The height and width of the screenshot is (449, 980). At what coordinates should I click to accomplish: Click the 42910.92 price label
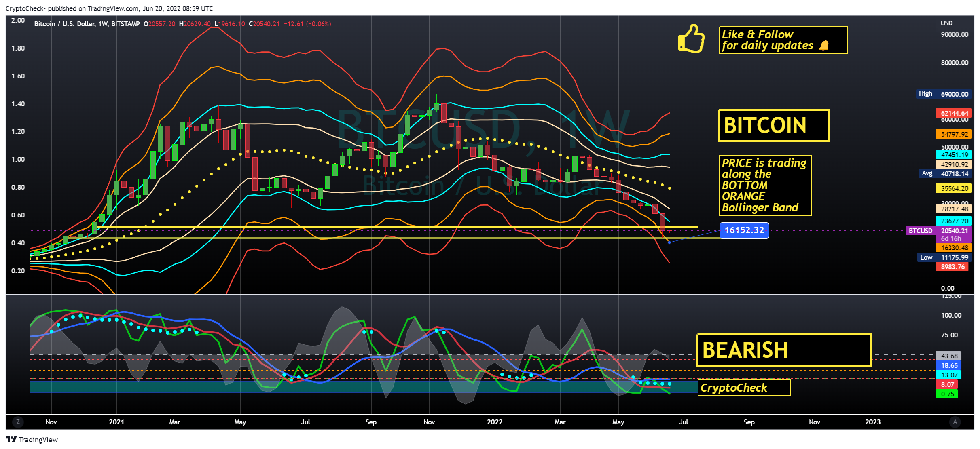click(954, 164)
